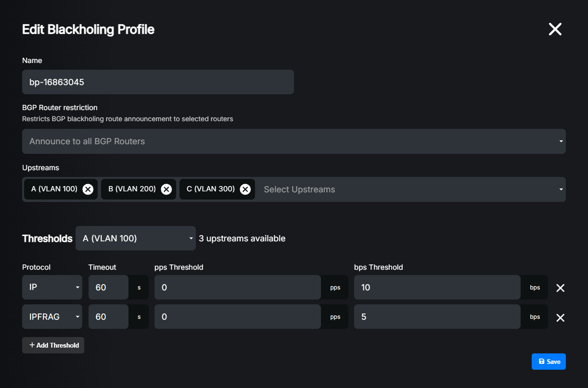Open the BGP Router restriction dropdown
Screen dimensions: 588x388
click(294, 141)
